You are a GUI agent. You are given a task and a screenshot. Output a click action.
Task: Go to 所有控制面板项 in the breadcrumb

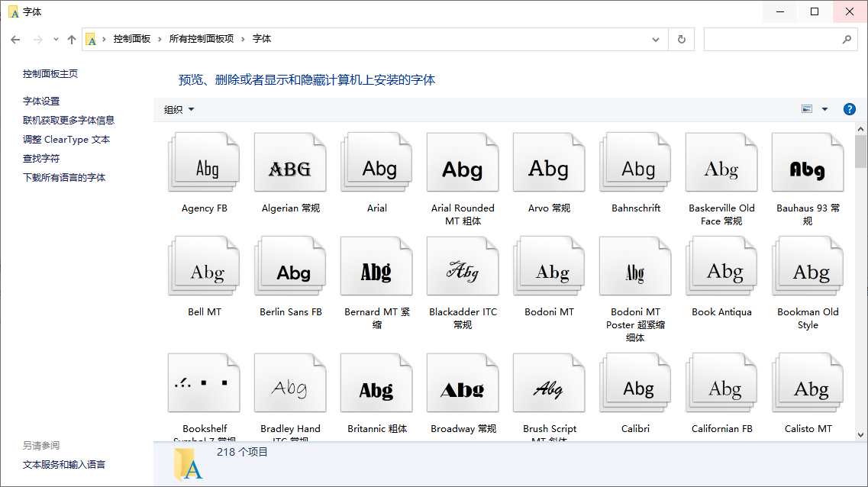(x=202, y=39)
